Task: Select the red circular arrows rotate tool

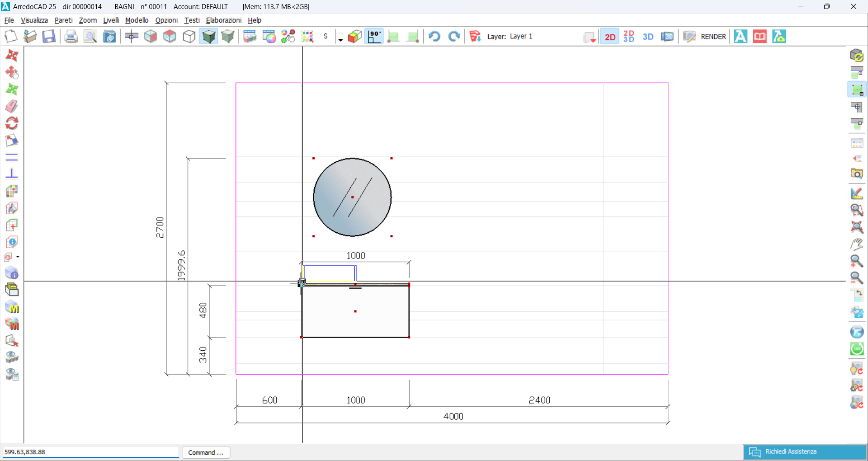Action: point(12,123)
